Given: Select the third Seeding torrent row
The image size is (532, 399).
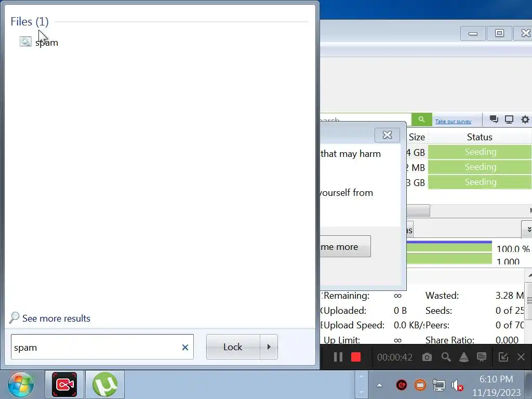Looking at the screenshot, I should (480, 182).
